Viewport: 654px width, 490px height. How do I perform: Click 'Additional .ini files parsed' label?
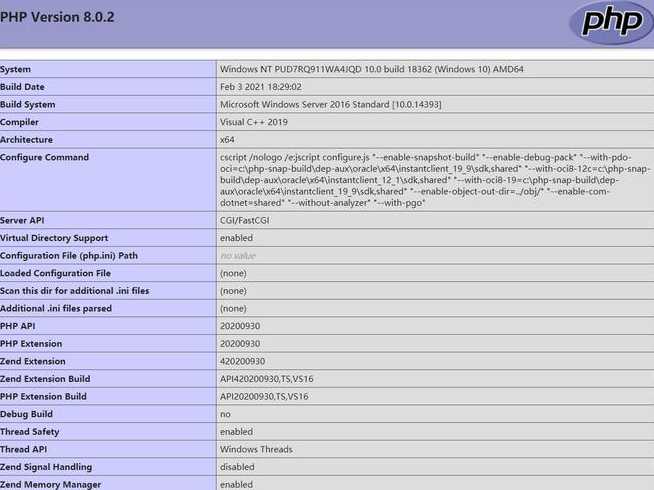[56, 308]
